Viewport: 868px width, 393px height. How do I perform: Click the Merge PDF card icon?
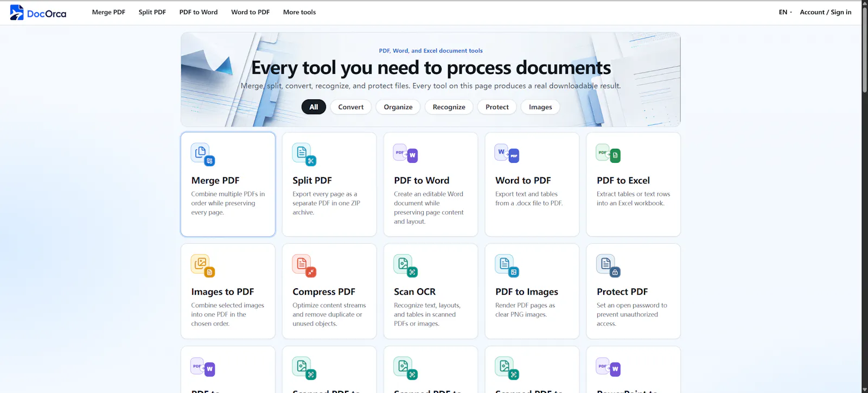click(x=203, y=155)
